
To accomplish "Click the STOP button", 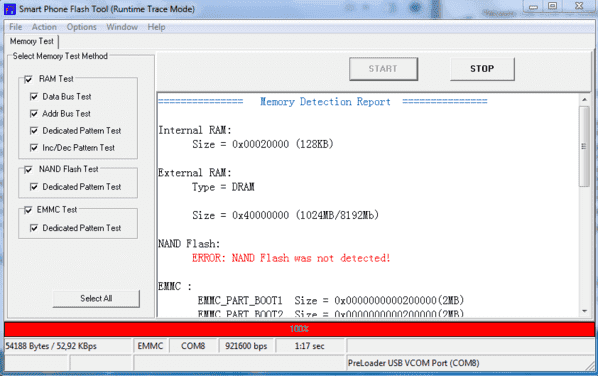I will pos(482,69).
